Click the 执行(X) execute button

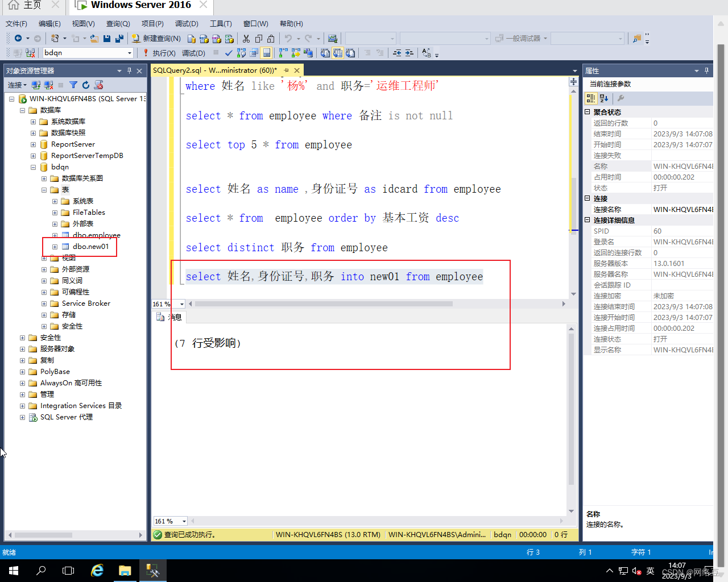point(159,53)
